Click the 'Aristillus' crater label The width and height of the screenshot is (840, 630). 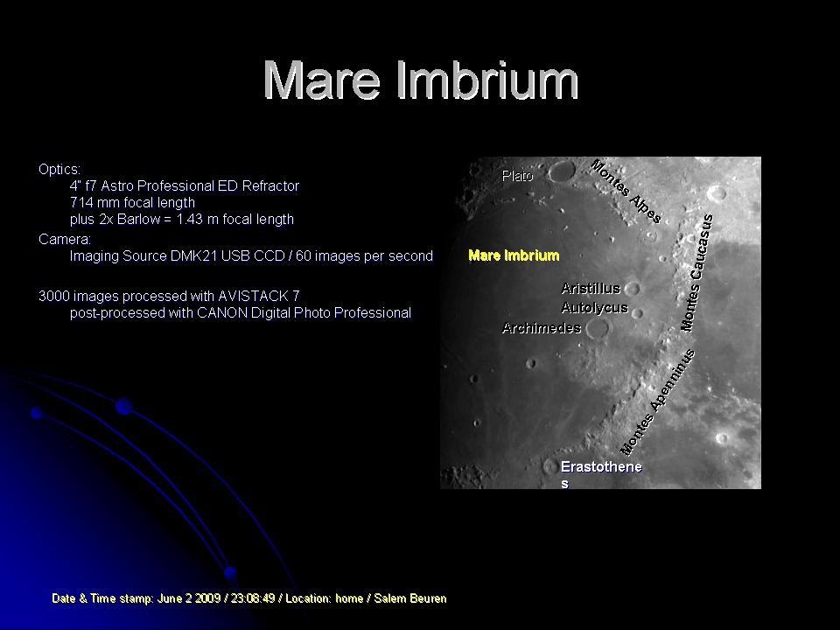pos(591,288)
